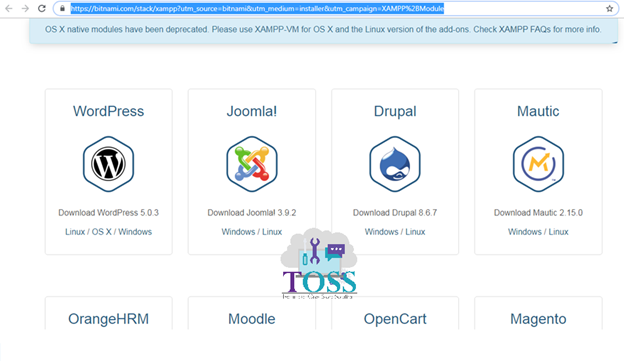Viewport: 624px width, 361px height.
Task: Open the Moodle card title
Action: click(252, 319)
